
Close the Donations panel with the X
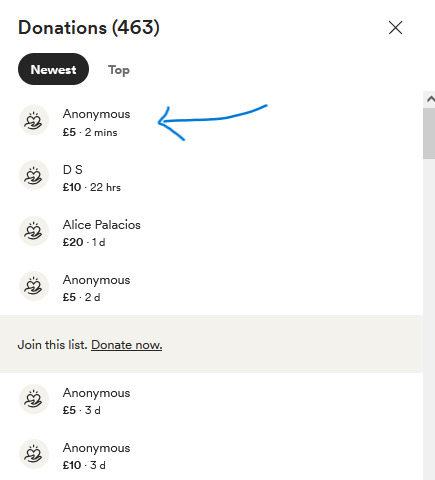point(395,28)
